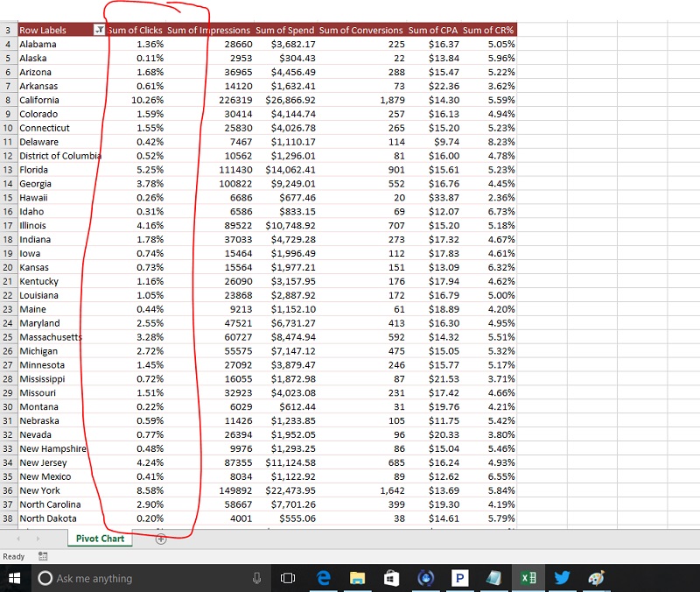Open File Explorer from taskbar
The image size is (700, 592).
point(357,578)
